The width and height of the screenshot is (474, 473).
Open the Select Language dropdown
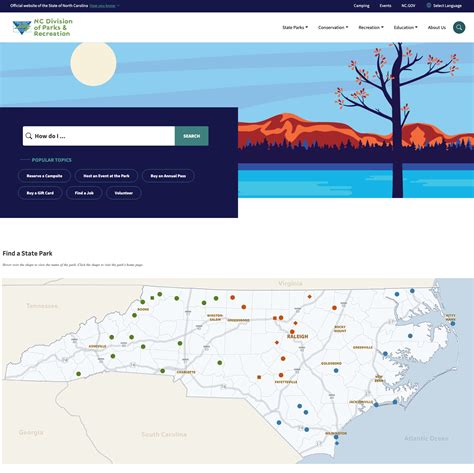pos(444,6)
